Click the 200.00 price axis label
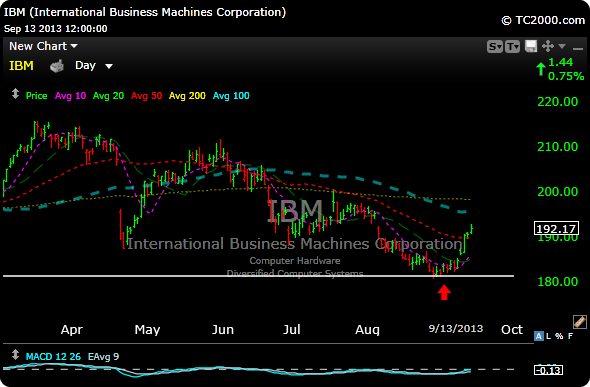 pos(558,192)
